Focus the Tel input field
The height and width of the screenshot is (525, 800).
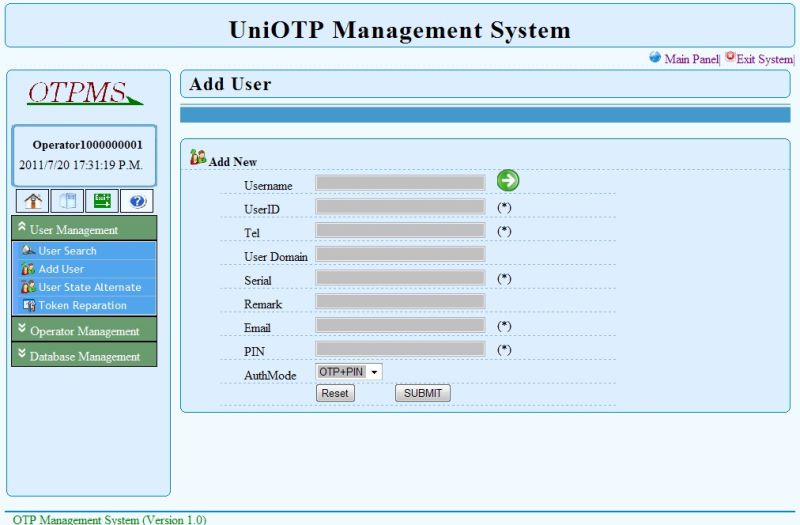coord(401,230)
